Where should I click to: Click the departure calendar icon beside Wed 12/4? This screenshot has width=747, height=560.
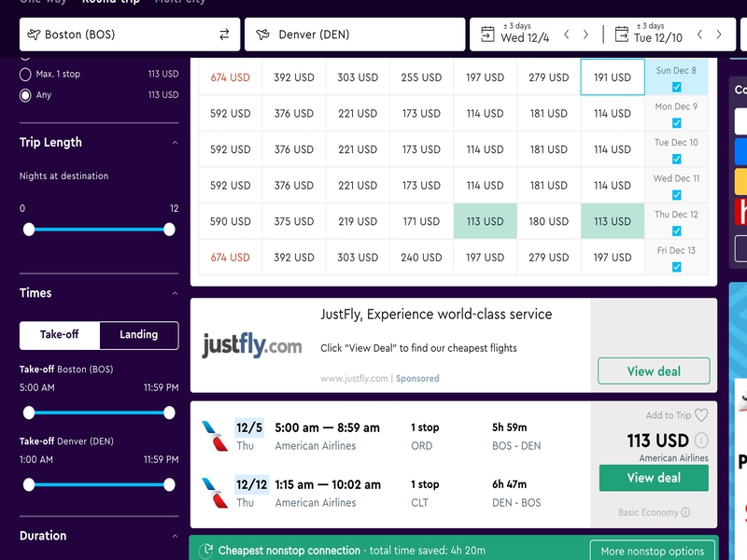(487, 35)
